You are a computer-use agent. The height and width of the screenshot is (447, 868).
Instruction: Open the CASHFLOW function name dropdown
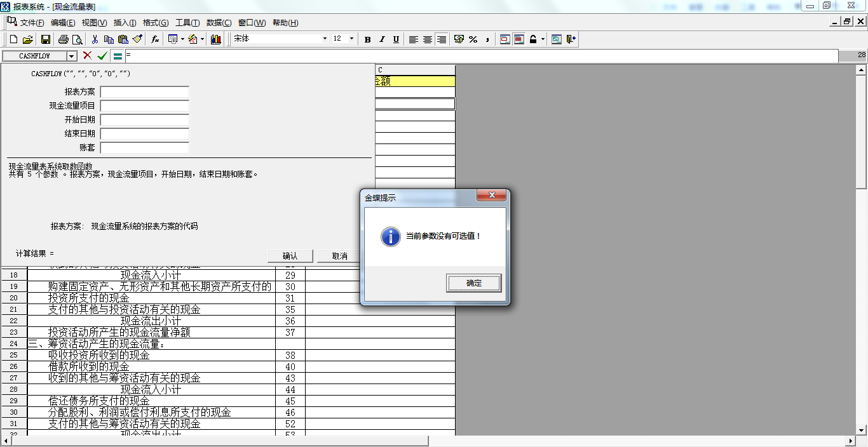(x=71, y=57)
